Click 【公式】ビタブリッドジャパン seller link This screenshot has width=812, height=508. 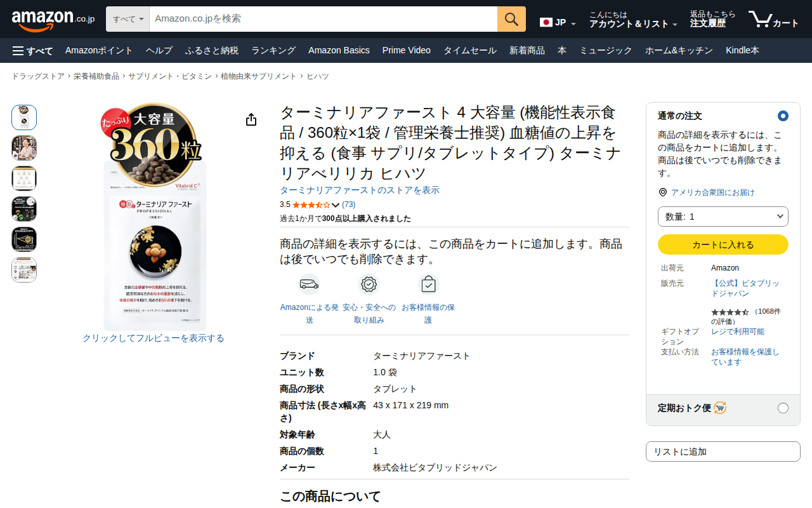[745, 288]
